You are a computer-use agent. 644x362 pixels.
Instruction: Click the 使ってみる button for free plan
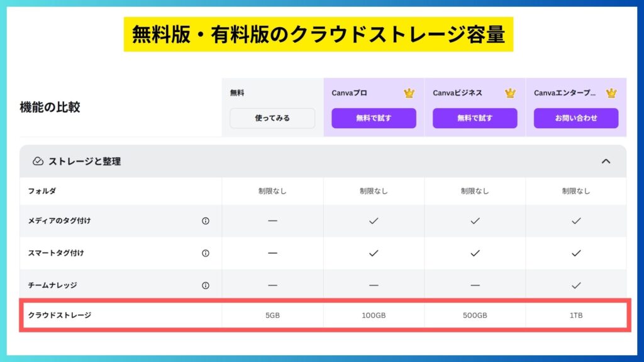click(272, 118)
